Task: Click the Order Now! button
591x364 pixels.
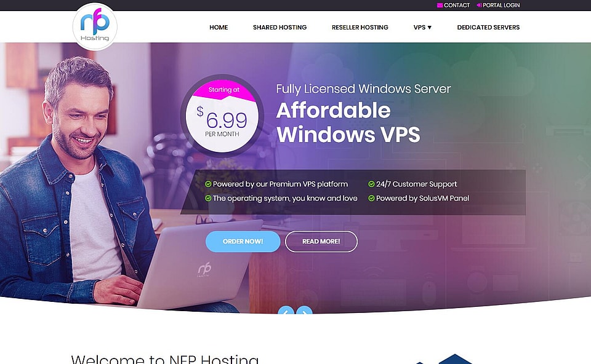Action: [243, 241]
